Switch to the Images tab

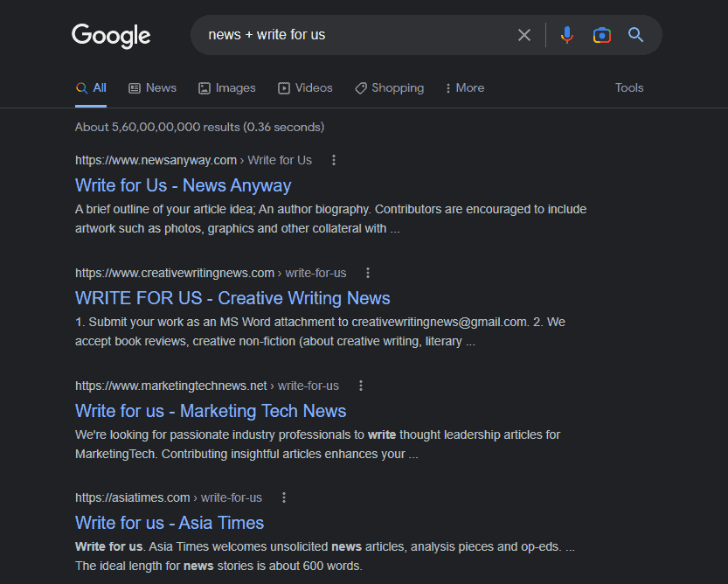pyautogui.click(x=226, y=88)
